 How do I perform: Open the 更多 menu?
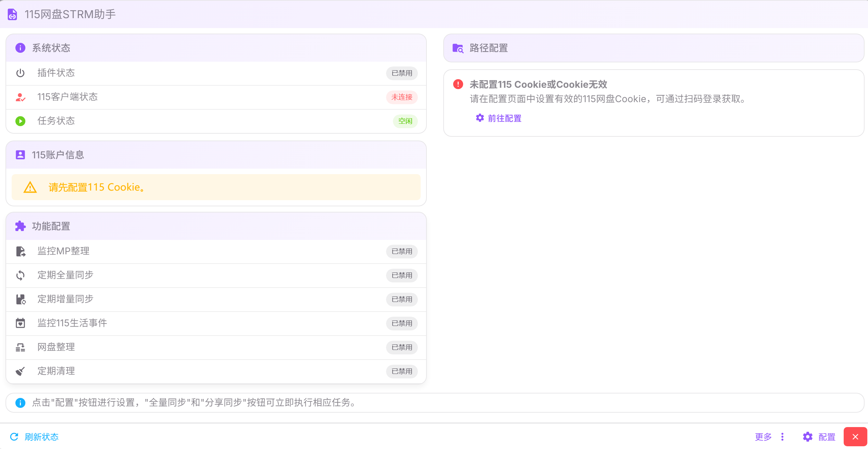[x=764, y=437]
